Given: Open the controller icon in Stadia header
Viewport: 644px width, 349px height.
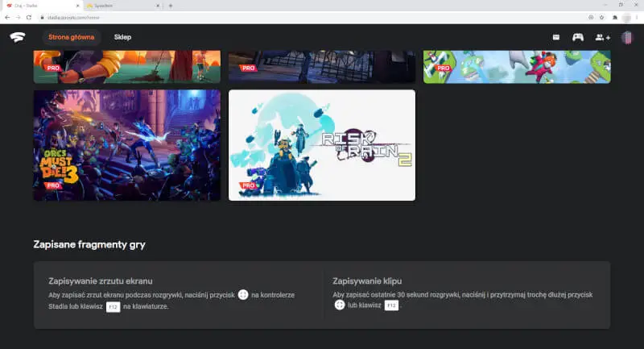Looking at the screenshot, I should click(x=578, y=37).
